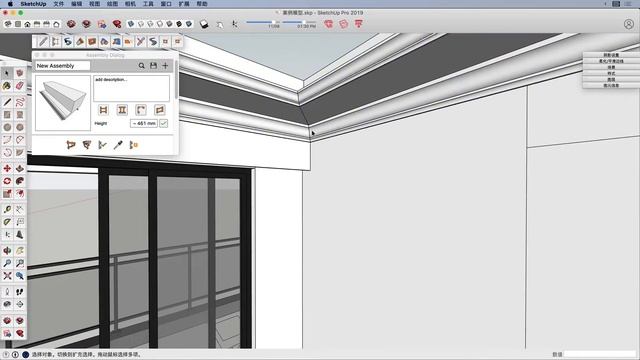This screenshot has height=360, width=640.
Task: Click the curved-arrow button under description
Action: (141, 110)
